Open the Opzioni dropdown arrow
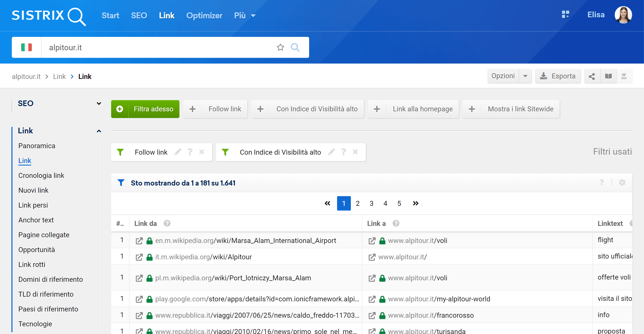 [x=525, y=76]
